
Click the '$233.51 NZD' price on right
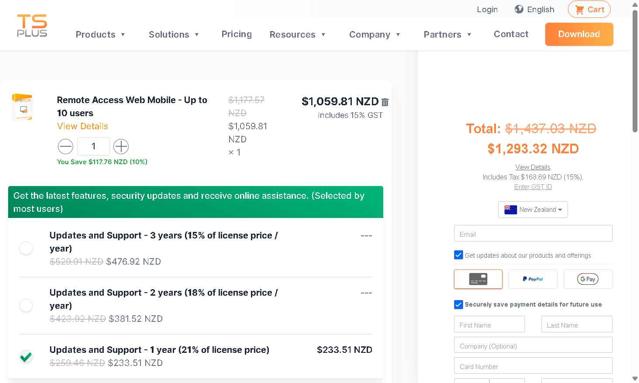point(344,350)
